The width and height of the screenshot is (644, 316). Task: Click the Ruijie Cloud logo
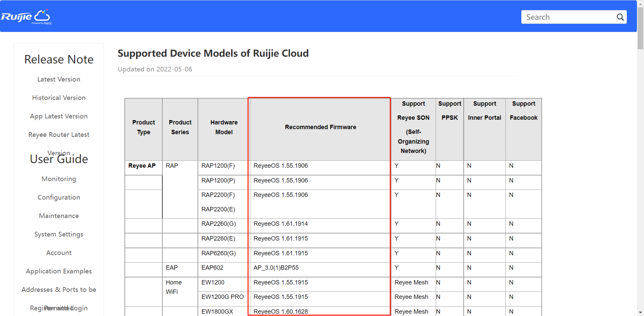[26, 17]
